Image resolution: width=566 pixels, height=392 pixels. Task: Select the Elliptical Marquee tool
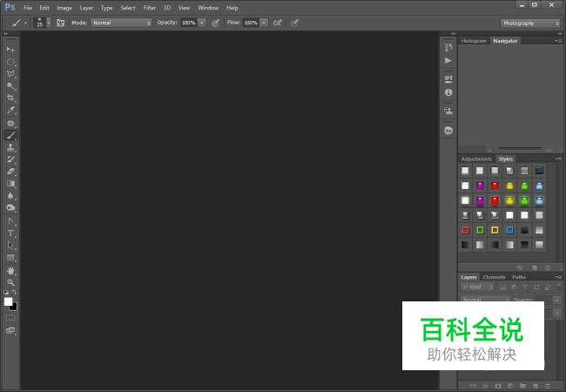[10, 62]
